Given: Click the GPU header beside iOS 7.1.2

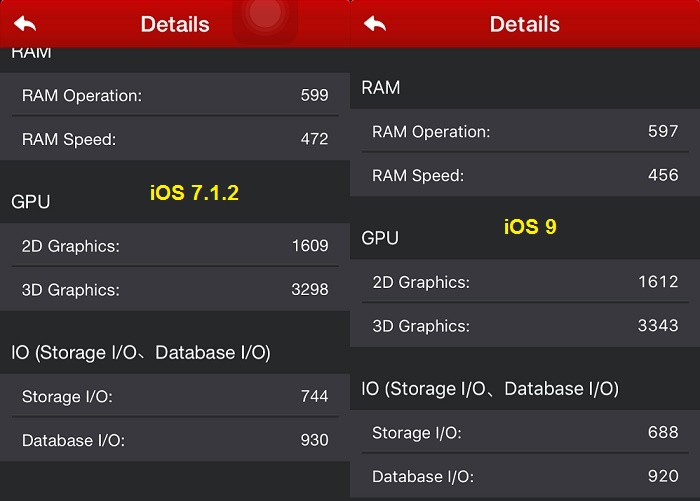Looking at the screenshot, I should pos(30,202).
